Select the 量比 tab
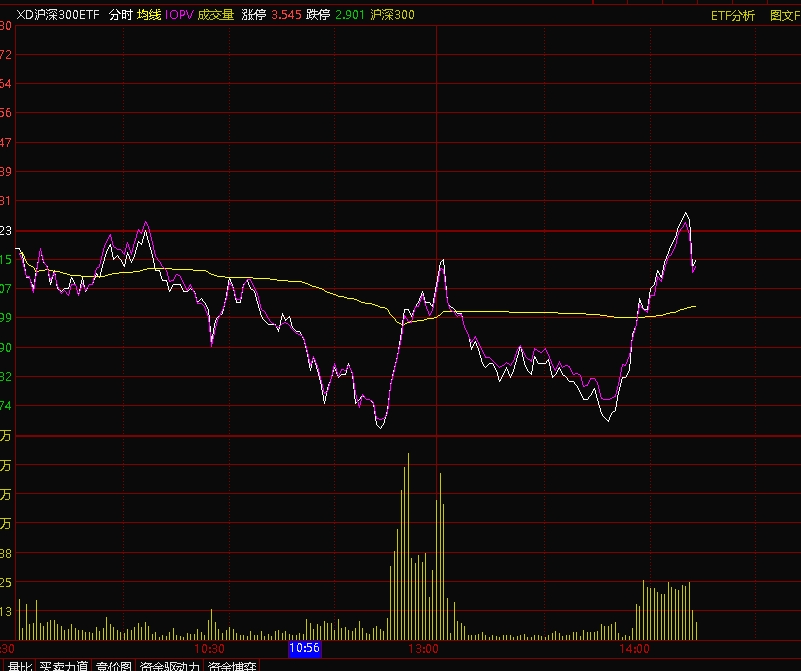This screenshot has width=801, height=671. 20,666
